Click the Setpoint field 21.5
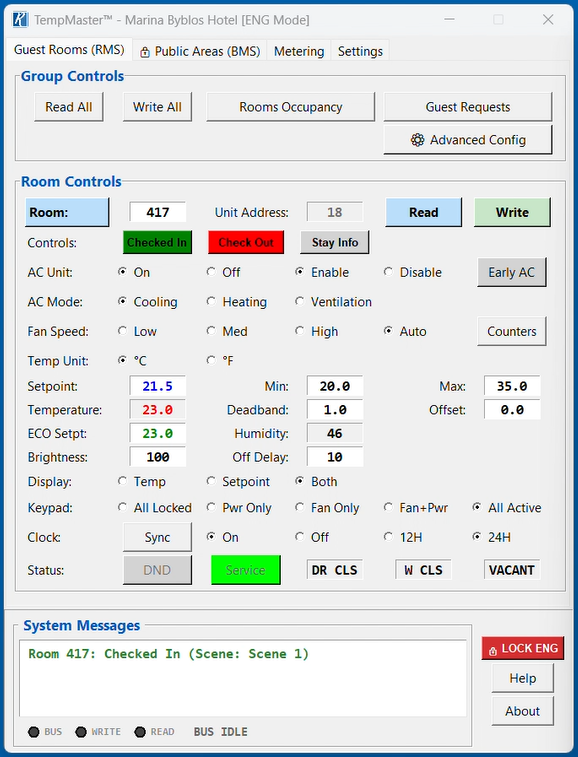The width and height of the screenshot is (578, 757). tap(157, 386)
